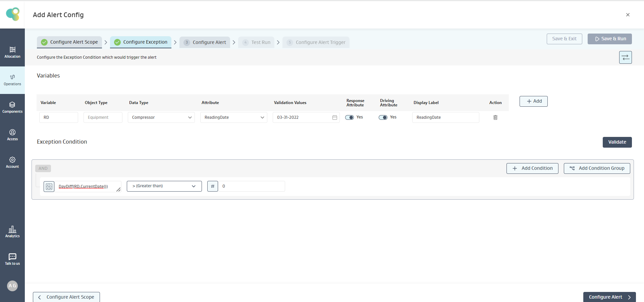Toggle the Response Attribute switch
Screen dimensions: 644x302
[350, 117]
